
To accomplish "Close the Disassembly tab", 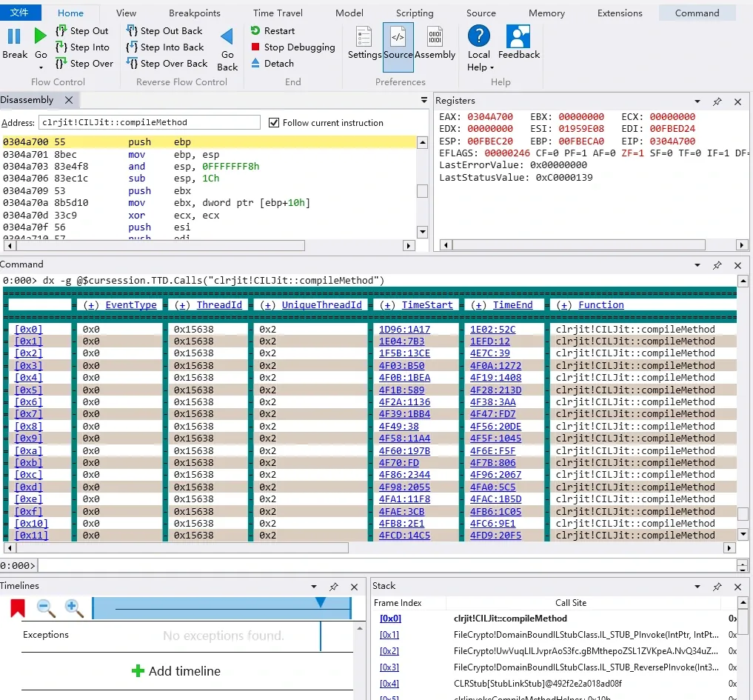I will 69,100.
